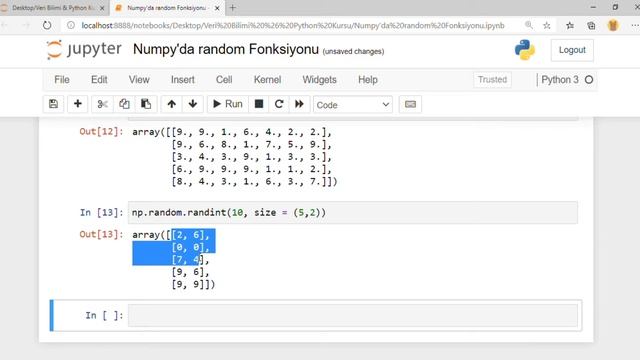The image size is (640, 360).
Task: Click the Out[12] output prompt
Action: pyautogui.click(x=101, y=131)
